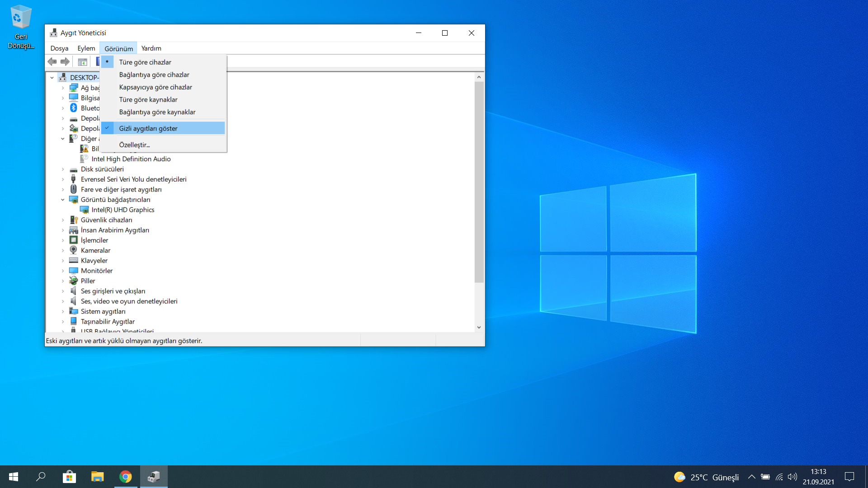
Task: Open Google Chrome from the taskbar
Action: [125, 477]
